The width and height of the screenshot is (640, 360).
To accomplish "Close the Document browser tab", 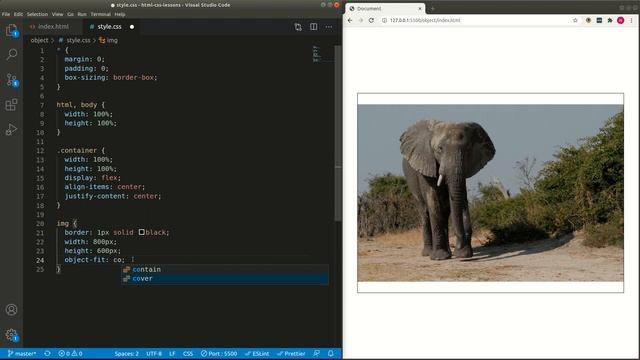I will pyautogui.click(x=420, y=9).
